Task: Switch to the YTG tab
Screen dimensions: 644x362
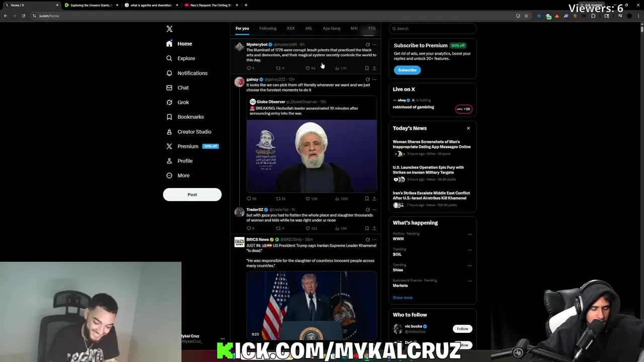Action: (372, 29)
